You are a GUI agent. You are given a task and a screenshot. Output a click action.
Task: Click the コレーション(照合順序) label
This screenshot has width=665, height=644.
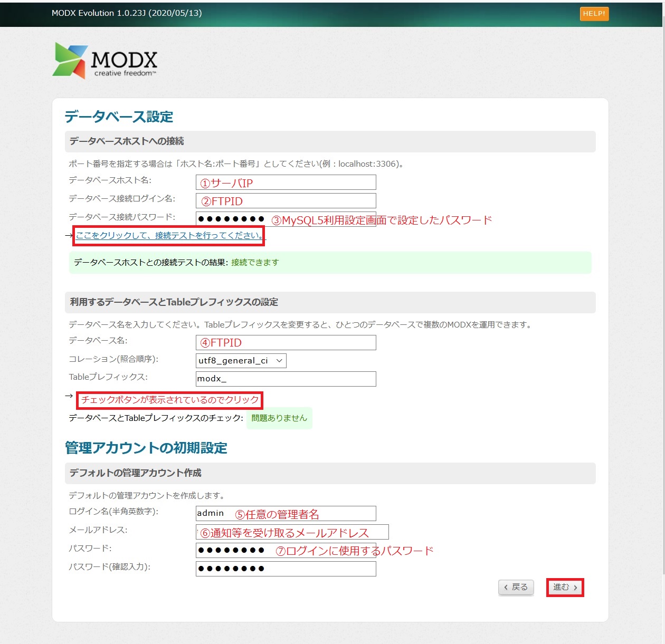pos(113,359)
